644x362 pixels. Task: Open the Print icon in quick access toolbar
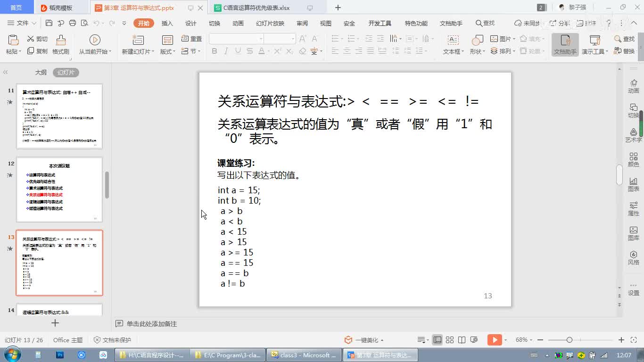tap(73, 23)
